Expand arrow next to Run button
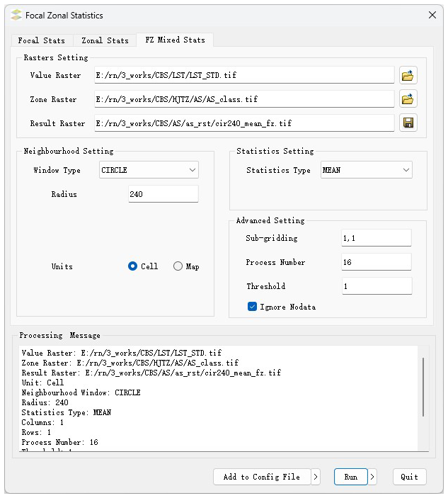The image size is (448, 498). pyautogui.click(x=373, y=477)
